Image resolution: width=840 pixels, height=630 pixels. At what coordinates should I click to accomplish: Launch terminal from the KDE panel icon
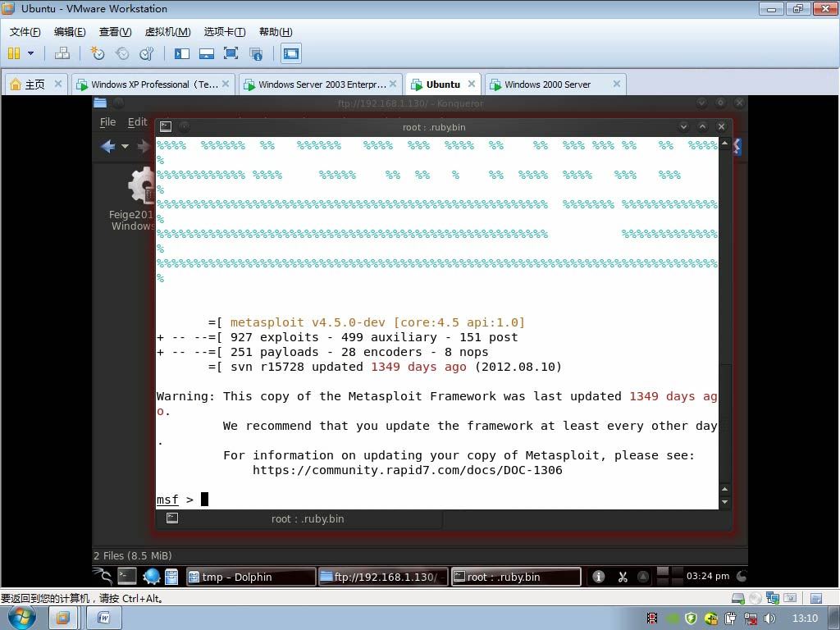pos(127,577)
